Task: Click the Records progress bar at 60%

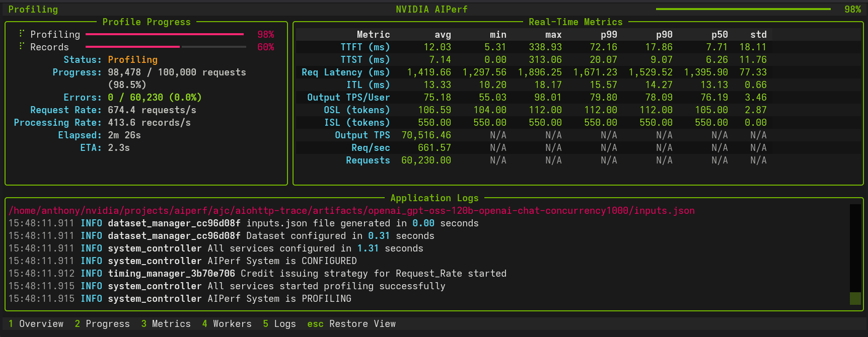Action: [166, 47]
